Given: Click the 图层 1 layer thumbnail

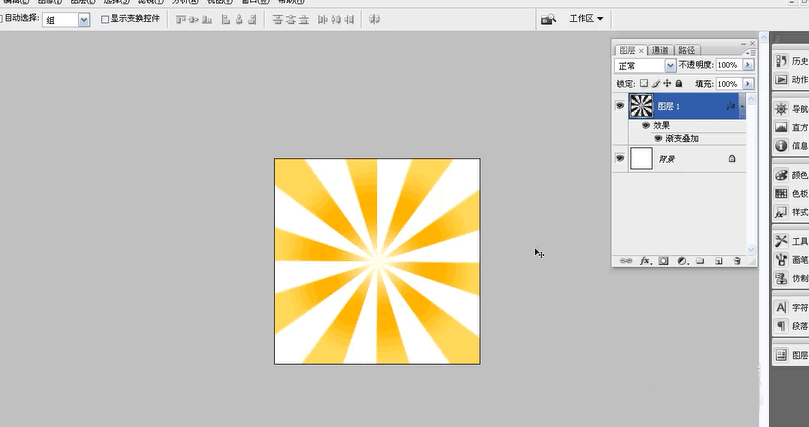Looking at the screenshot, I should point(641,106).
